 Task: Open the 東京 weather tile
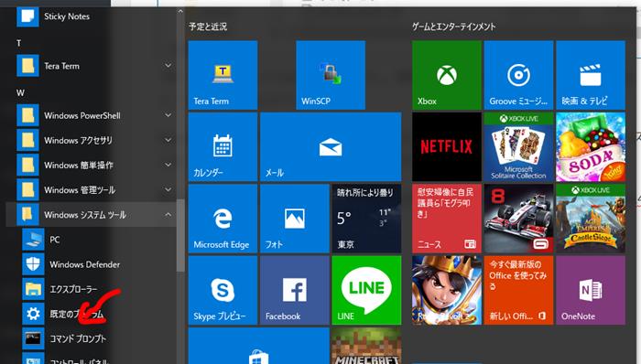pos(366,219)
